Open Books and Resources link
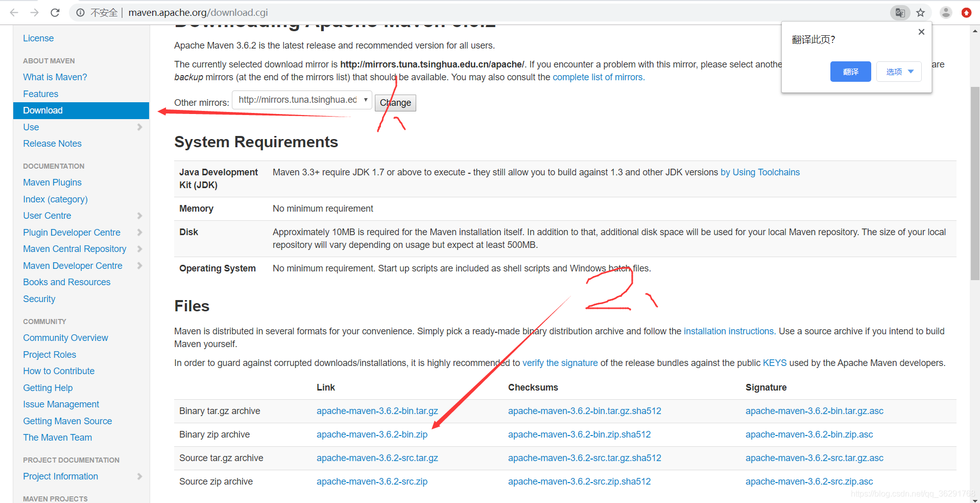The image size is (980, 503). click(67, 282)
